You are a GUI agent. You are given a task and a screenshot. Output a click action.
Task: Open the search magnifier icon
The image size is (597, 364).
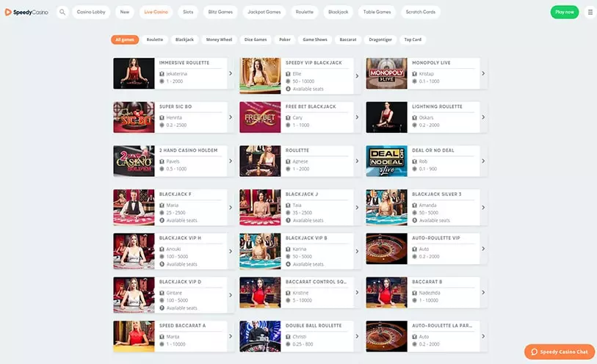(62, 12)
